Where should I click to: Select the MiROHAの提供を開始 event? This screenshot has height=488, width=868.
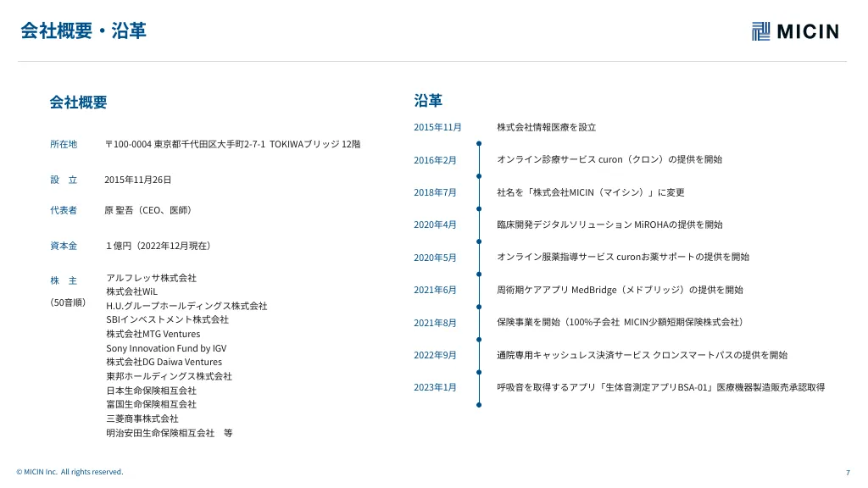[609, 225]
